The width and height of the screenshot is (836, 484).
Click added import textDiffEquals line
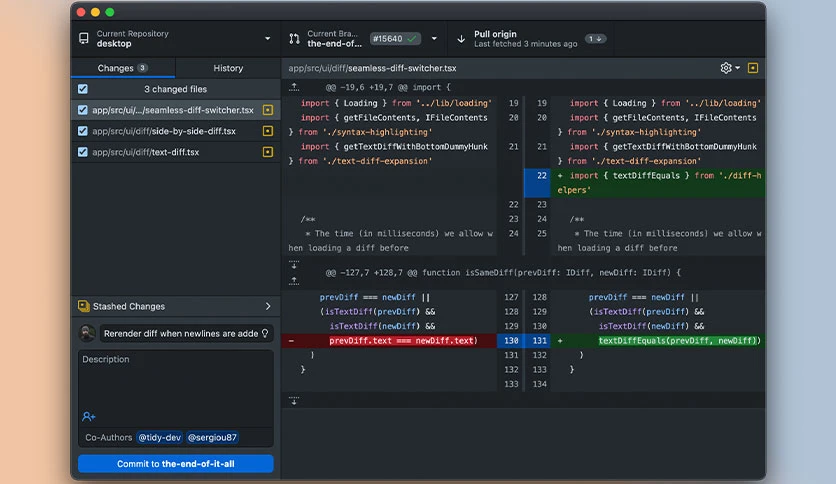(x=658, y=183)
